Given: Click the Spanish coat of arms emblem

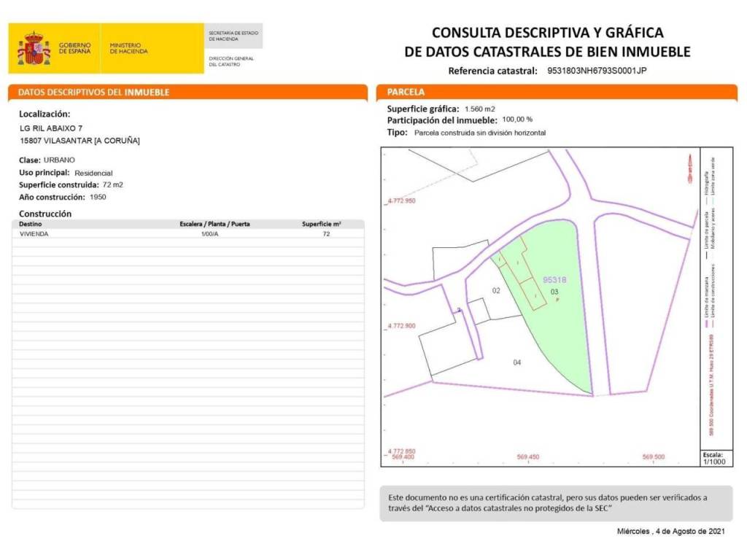Looking at the screenshot, I should [x=33, y=48].
